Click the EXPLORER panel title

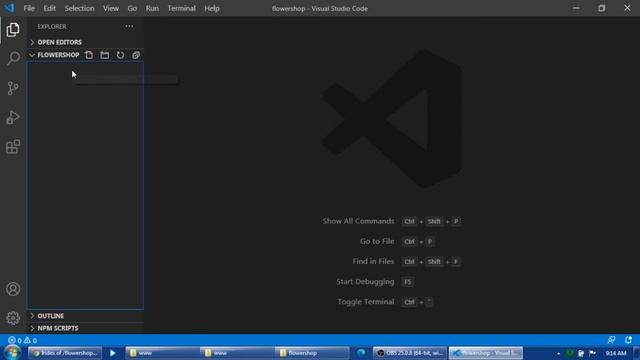52,27
